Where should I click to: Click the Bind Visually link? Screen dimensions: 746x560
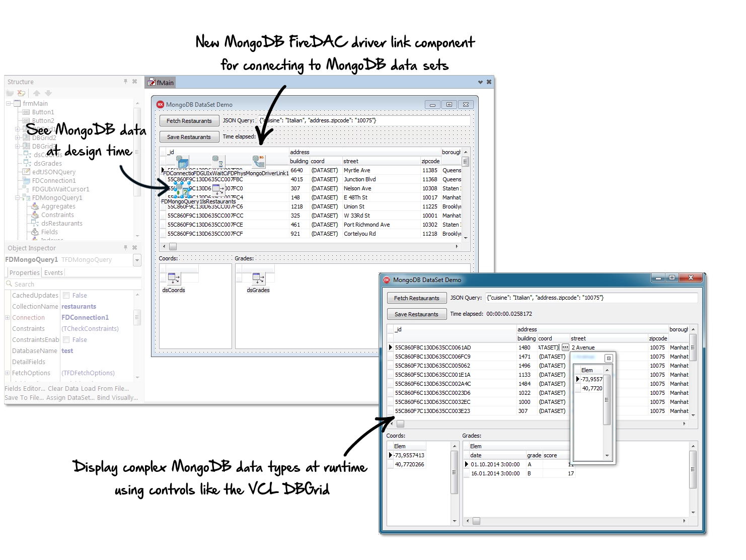pos(117,397)
